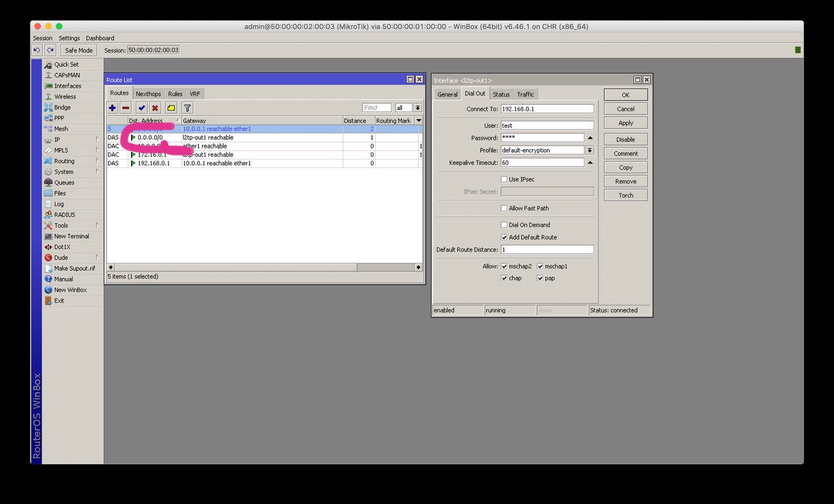Switch to the Rules tab

point(175,94)
